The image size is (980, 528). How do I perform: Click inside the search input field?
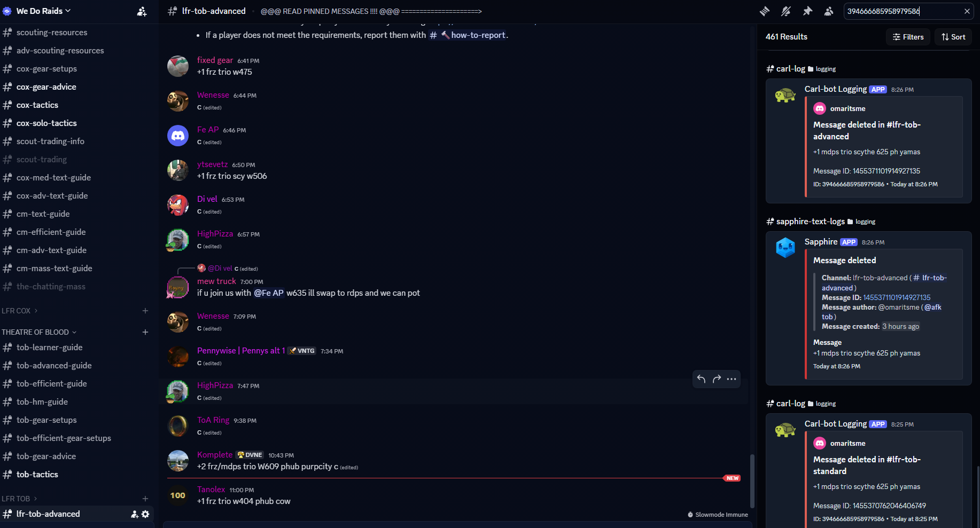[x=898, y=11]
